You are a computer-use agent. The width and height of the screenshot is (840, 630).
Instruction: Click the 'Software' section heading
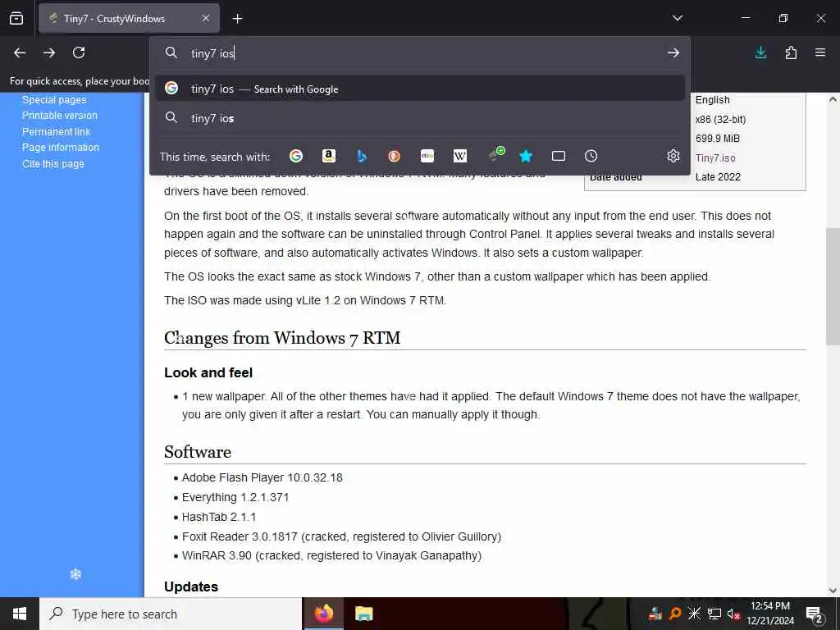coord(198,452)
